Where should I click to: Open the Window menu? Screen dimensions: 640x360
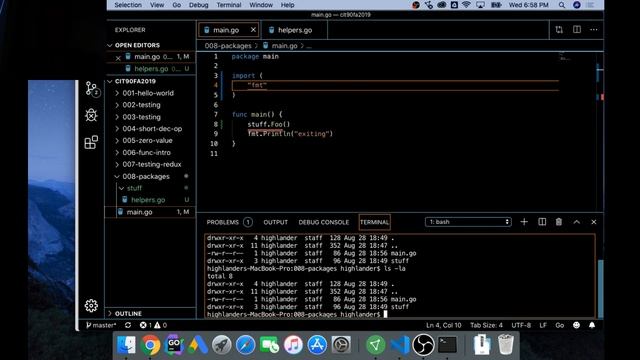coord(261,5)
